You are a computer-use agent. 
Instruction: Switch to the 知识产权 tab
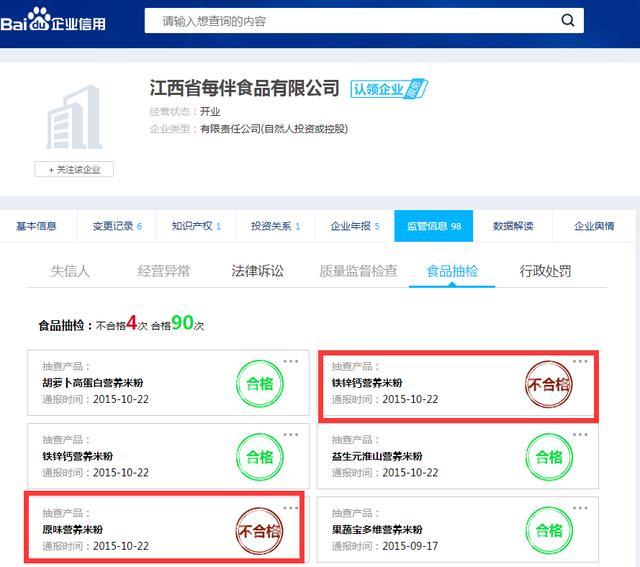[x=196, y=226]
